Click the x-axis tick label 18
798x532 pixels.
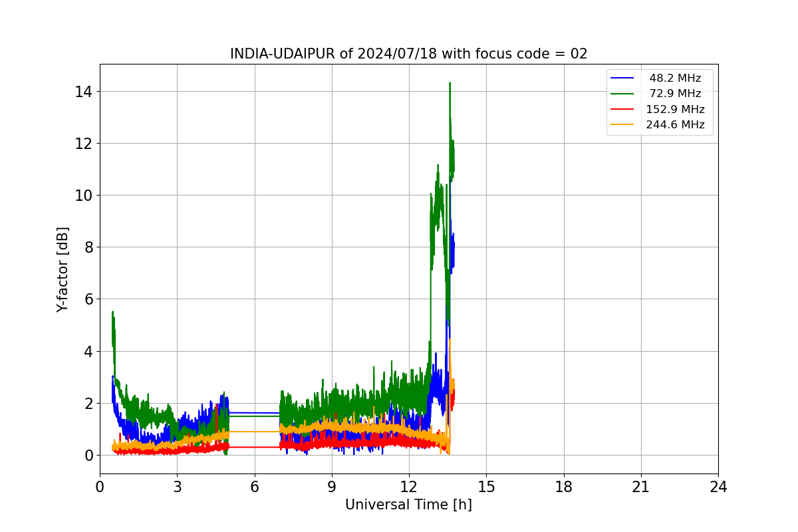pyautogui.click(x=564, y=487)
